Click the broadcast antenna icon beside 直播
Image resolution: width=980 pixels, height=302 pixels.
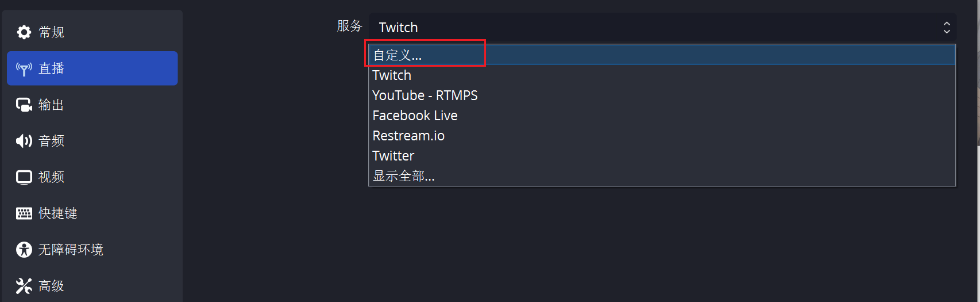(24, 69)
